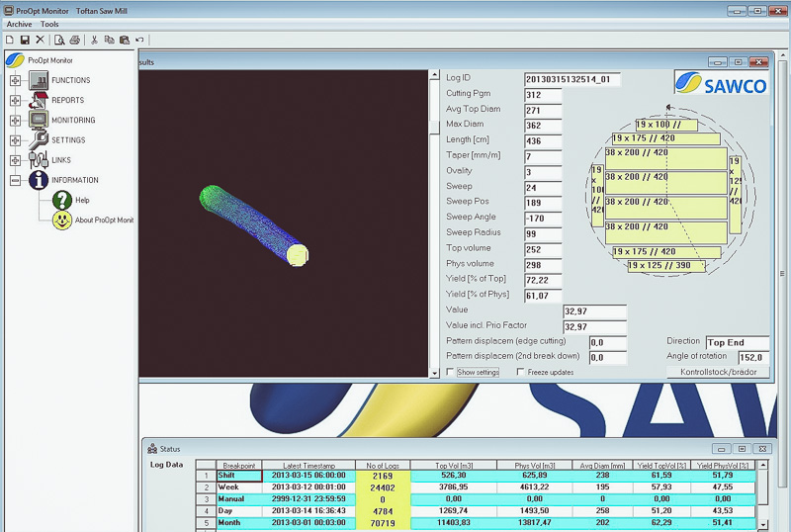
Task: Click the Angle of rotation field
Action: pyautogui.click(x=752, y=358)
